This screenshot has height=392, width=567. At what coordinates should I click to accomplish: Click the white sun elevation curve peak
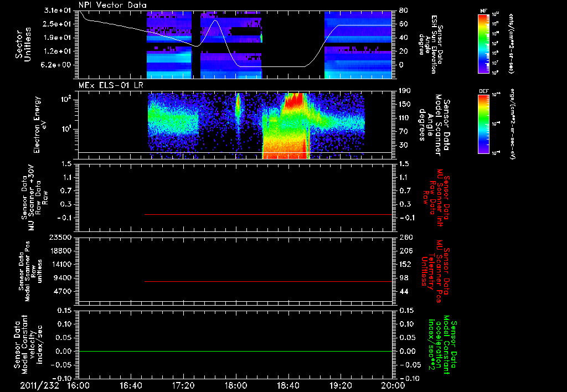(215, 20)
